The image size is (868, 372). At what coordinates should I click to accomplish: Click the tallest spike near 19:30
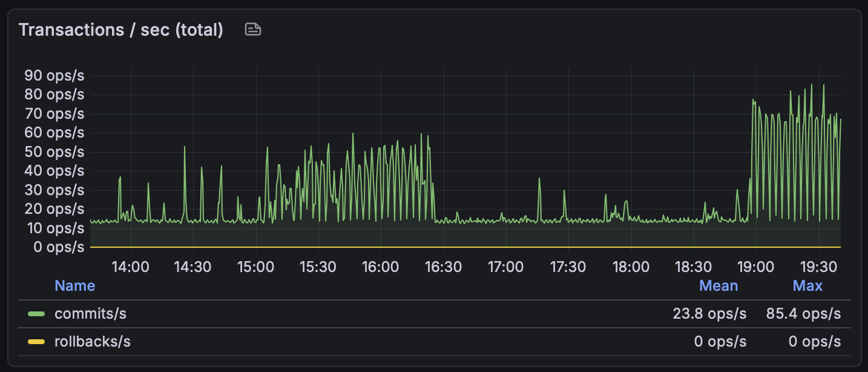tap(811, 87)
